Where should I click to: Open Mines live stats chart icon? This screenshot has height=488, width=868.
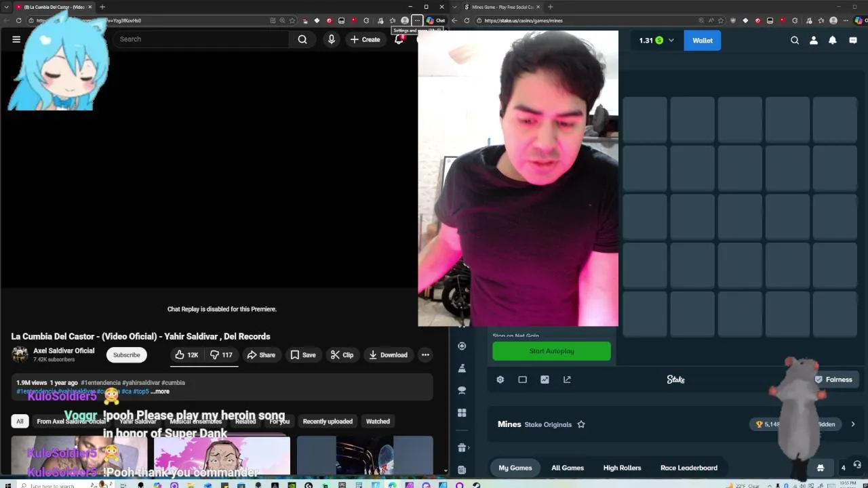tap(545, 380)
